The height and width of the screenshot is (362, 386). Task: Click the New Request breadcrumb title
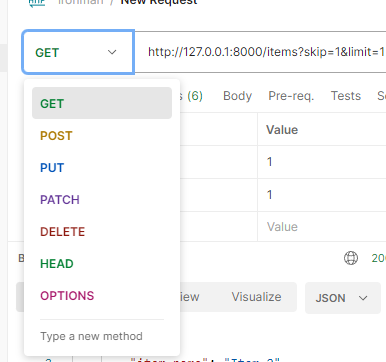(159, 2)
